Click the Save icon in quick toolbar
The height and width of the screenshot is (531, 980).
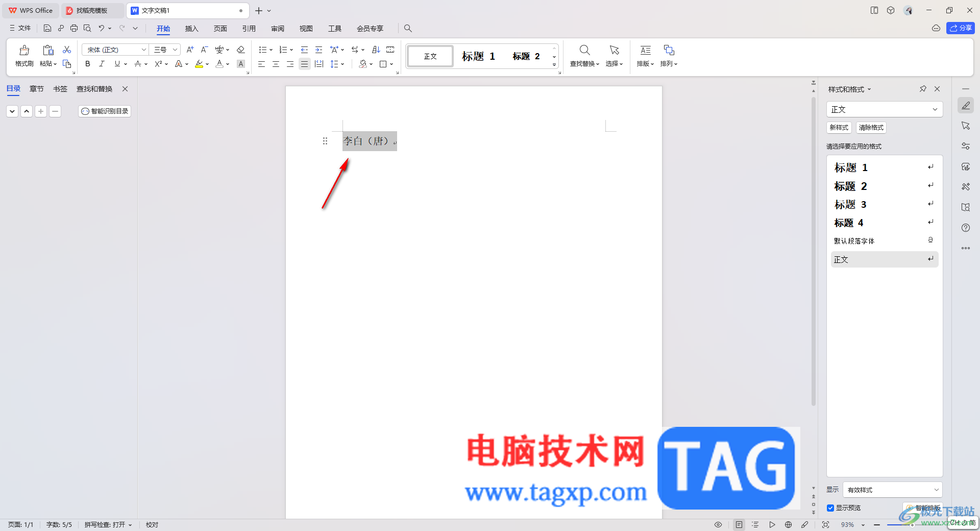47,28
